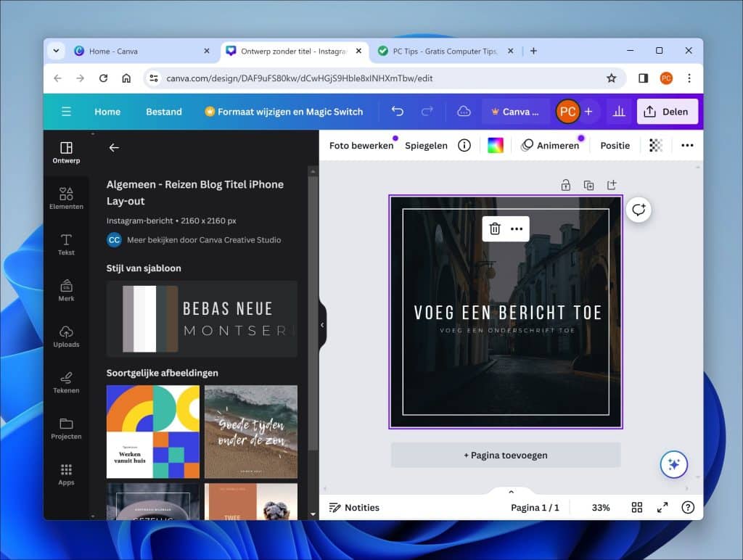This screenshot has height=560, width=743.
Task: Duplicate the page icon above canvas
Action: click(x=588, y=185)
